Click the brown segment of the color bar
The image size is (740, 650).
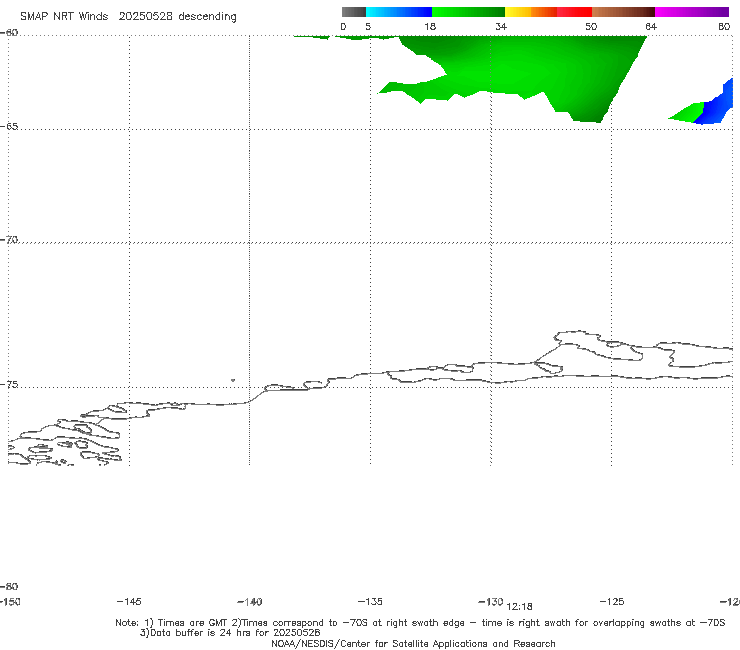(623, 12)
